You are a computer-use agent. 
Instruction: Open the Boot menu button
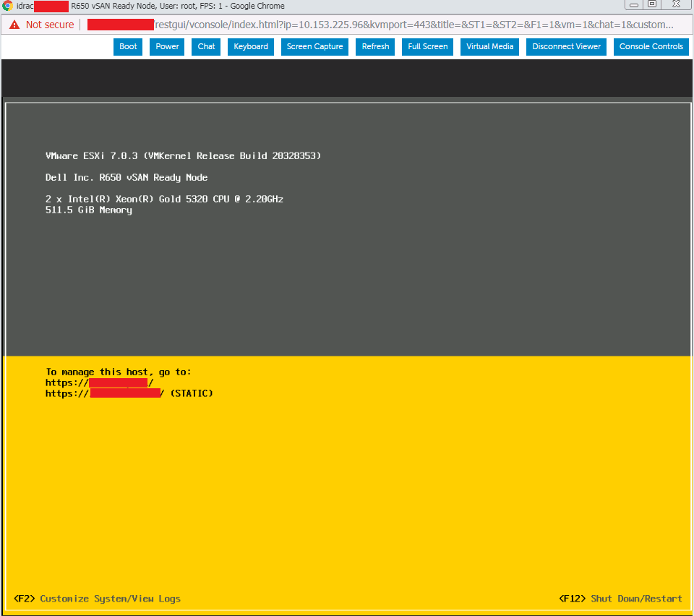click(128, 46)
